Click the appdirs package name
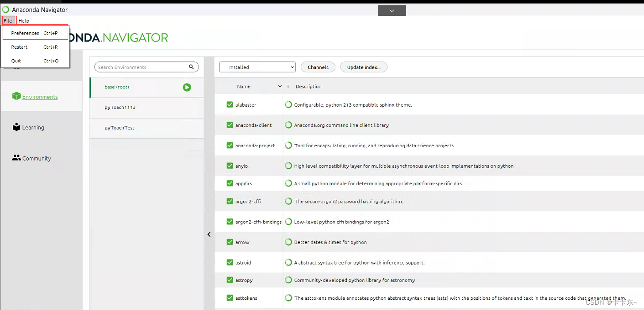This screenshot has width=644, height=310. click(244, 183)
